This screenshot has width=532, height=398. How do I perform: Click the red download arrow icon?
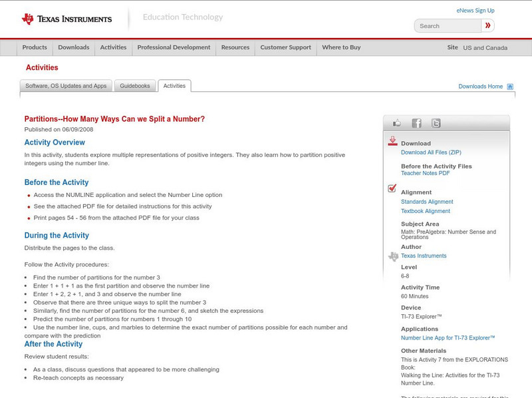[x=392, y=141]
